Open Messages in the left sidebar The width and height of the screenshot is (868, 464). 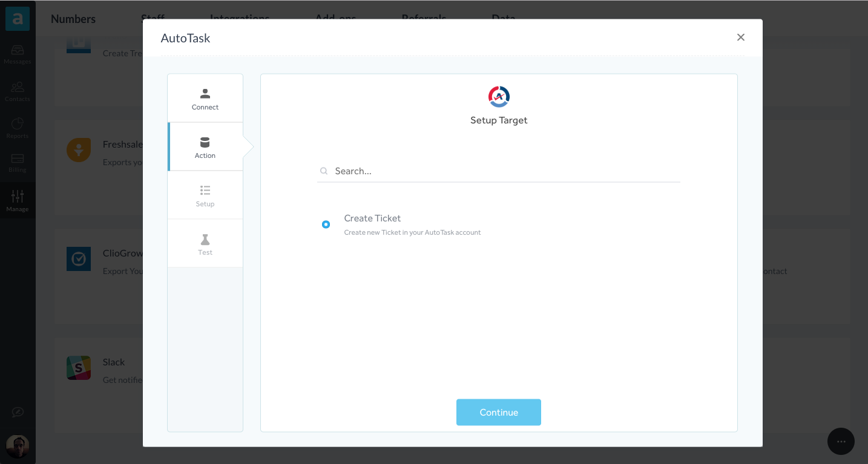pos(18,54)
